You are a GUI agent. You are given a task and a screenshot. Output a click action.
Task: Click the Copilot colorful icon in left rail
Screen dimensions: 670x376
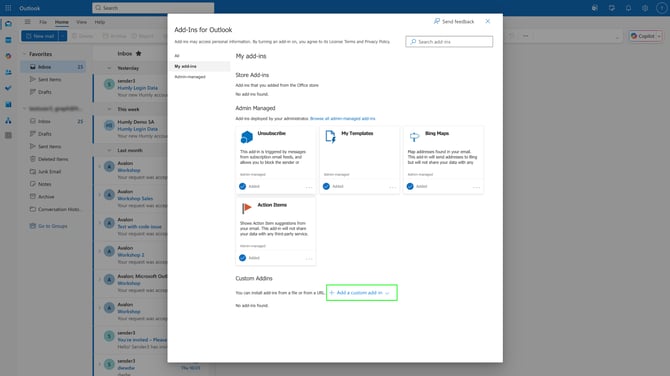pyautogui.click(x=8, y=56)
